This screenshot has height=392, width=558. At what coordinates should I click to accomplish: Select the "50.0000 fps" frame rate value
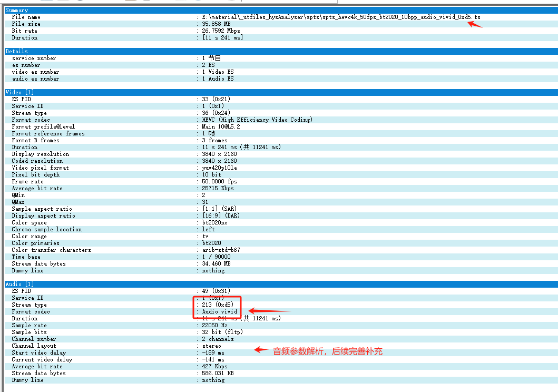click(220, 181)
